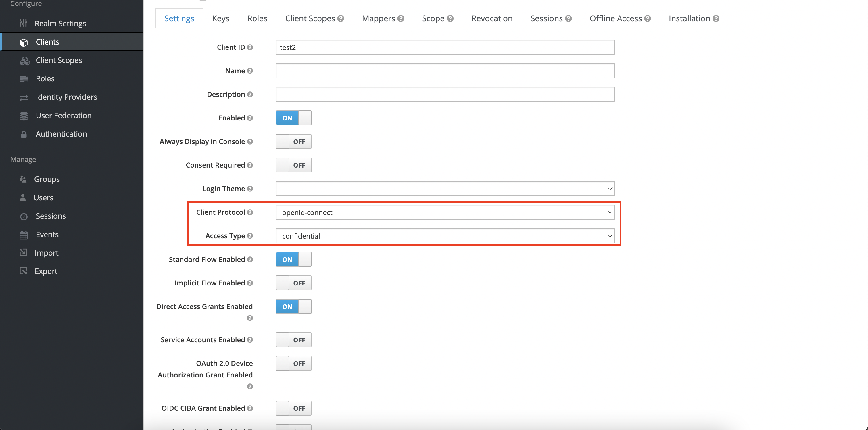This screenshot has width=868, height=430.
Task: Go to the Revocation tab
Action: click(x=491, y=18)
